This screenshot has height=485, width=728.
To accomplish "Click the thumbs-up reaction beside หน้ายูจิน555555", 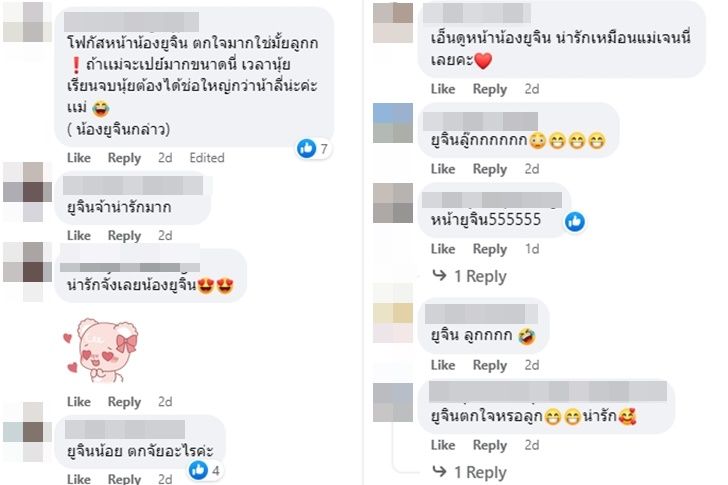I will (x=575, y=222).
